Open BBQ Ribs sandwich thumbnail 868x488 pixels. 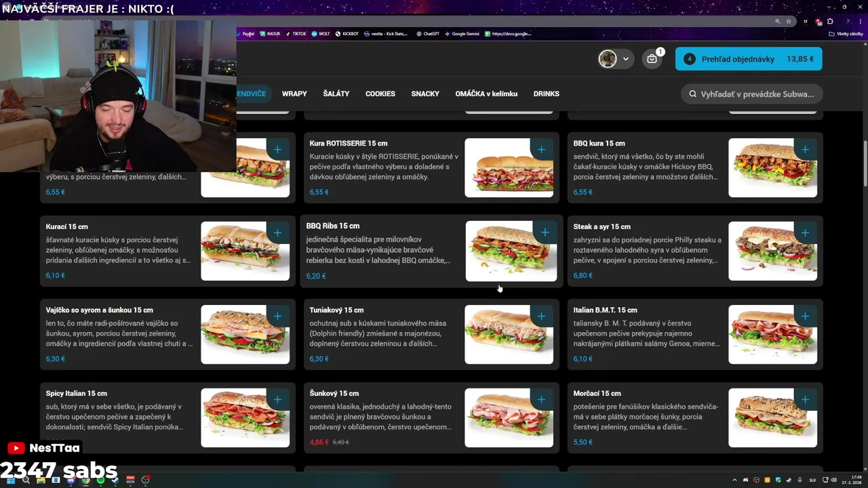click(511, 251)
